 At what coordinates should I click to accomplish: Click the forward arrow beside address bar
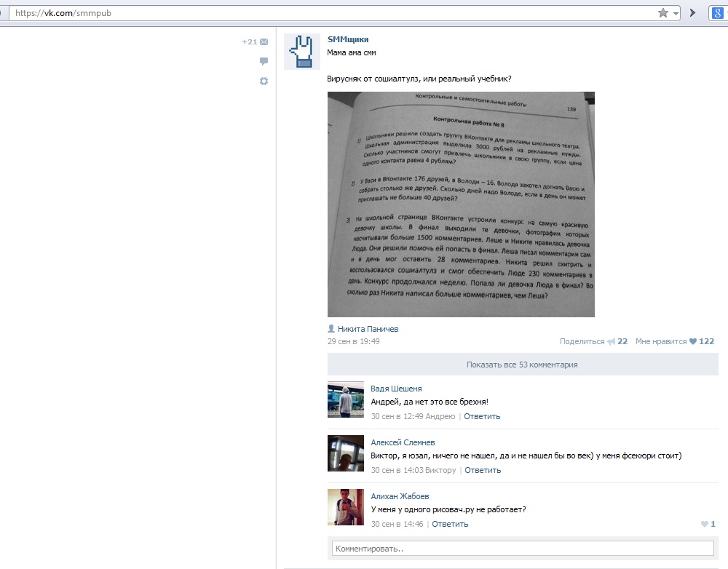pyautogui.click(x=693, y=13)
